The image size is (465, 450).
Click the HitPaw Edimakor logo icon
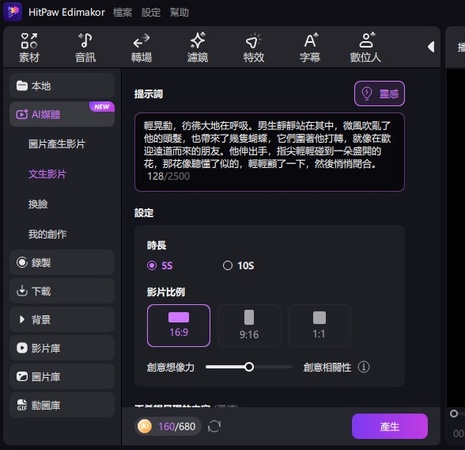pyautogui.click(x=13, y=12)
